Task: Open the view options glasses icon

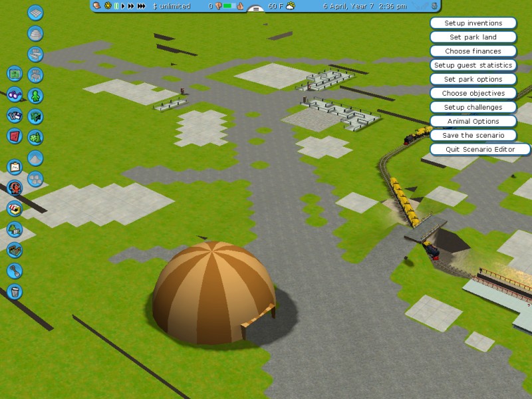Action: point(15,94)
